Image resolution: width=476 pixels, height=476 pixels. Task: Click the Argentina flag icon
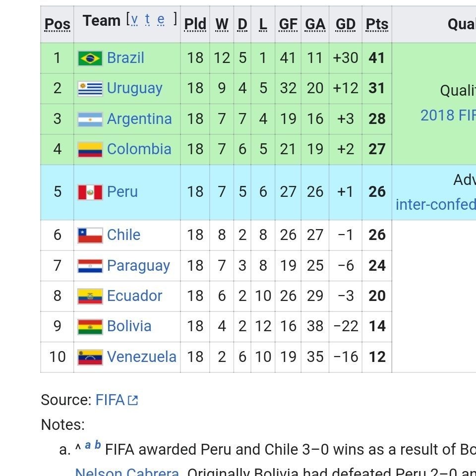[x=90, y=119]
